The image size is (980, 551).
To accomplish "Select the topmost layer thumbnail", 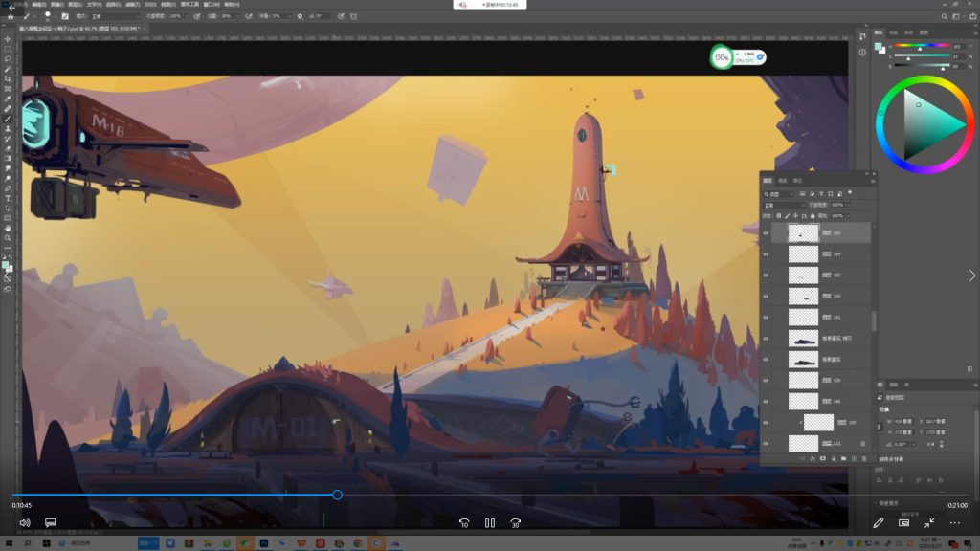I will pyautogui.click(x=802, y=232).
